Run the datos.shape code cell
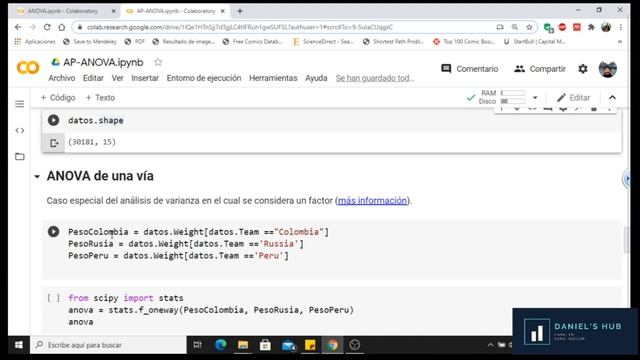Viewport: 640px width, 360px height. coord(53,120)
